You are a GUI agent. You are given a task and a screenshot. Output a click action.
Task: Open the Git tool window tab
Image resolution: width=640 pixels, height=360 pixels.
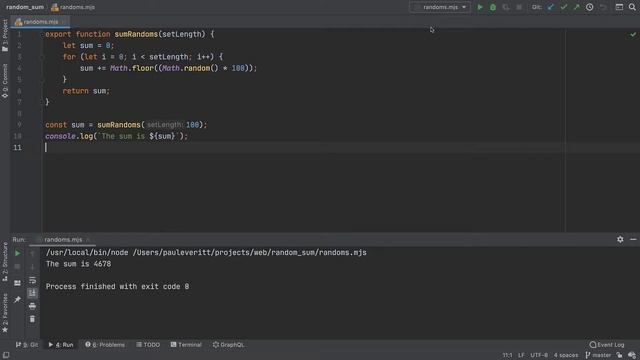coord(27,345)
